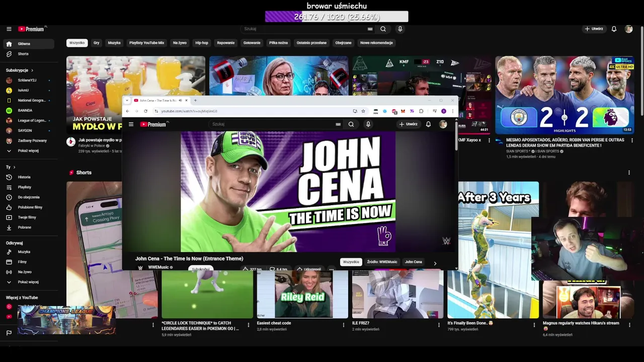Open Shorts from the left sidebar
This screenshot has height=362, width=644.
29,54
